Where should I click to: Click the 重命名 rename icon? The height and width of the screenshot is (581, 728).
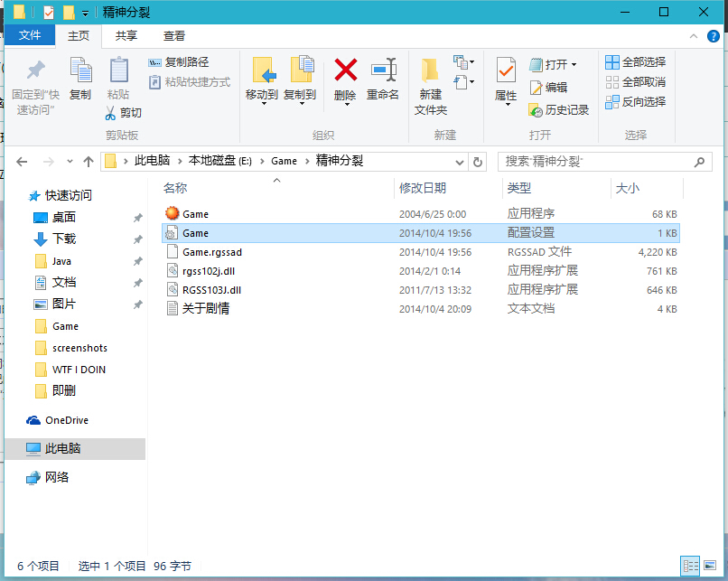point(384,70)
